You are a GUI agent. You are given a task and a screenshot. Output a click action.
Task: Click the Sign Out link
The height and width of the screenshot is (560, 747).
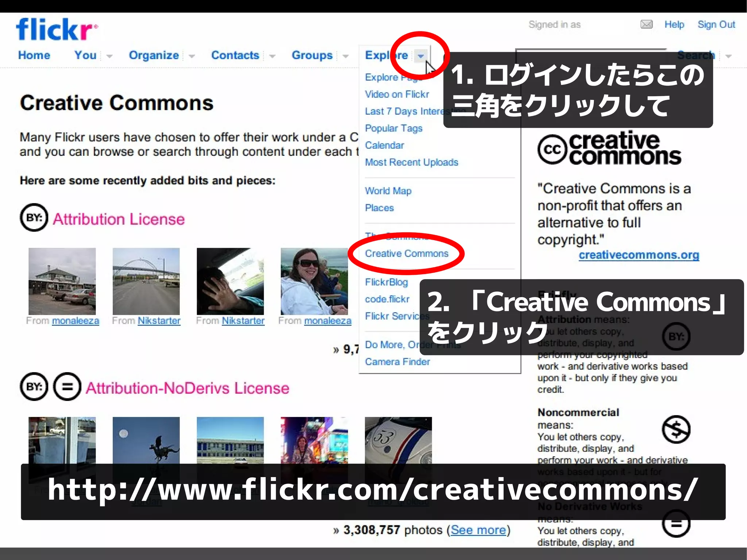pyautogui.click(x=716, y=24)
